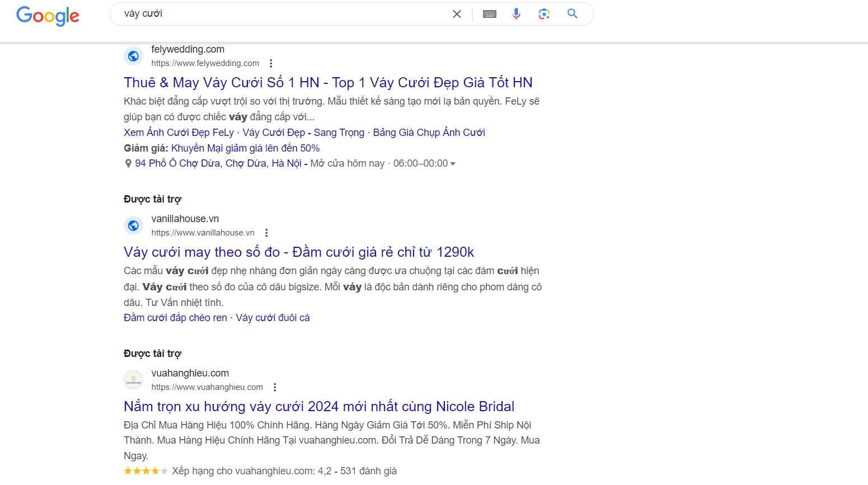Click inside the search field with váy cưới

280,14
